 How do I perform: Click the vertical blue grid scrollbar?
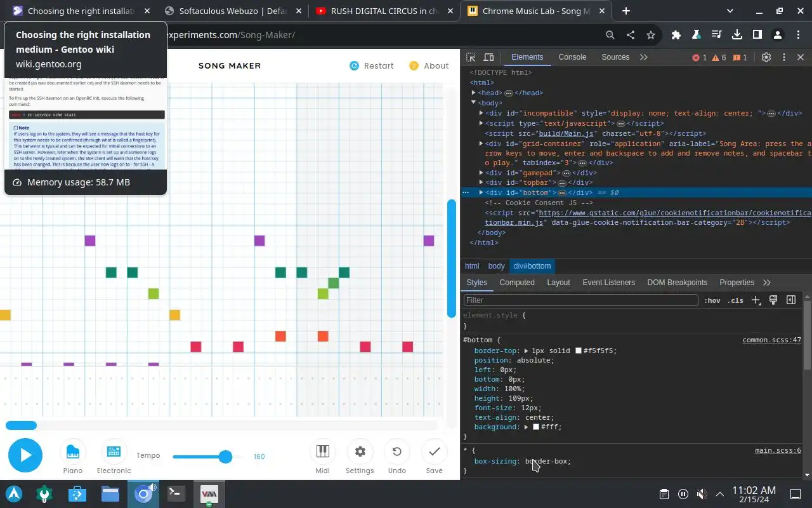coord(452,258)
